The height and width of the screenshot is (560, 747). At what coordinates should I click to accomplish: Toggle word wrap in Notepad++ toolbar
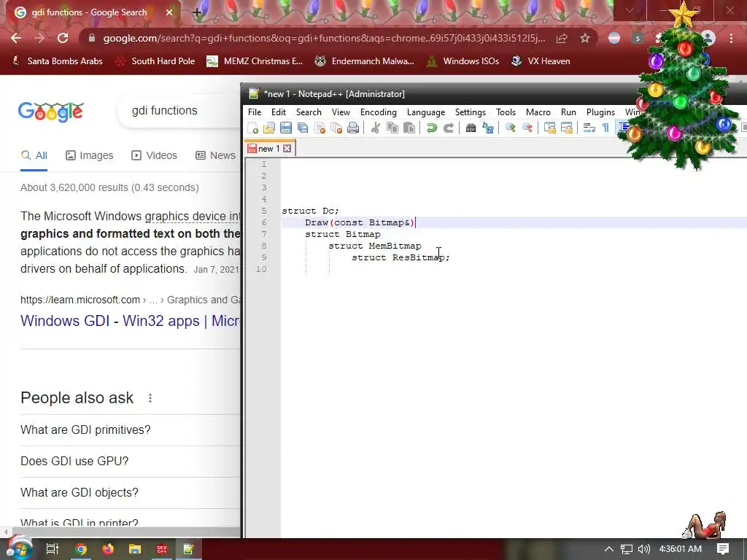point(589,128)
